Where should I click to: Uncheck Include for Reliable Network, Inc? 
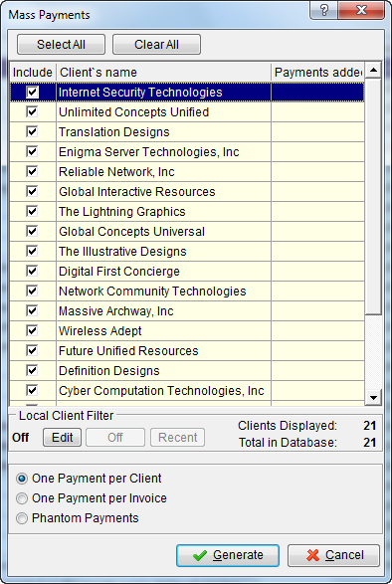[x=32, y=171]
